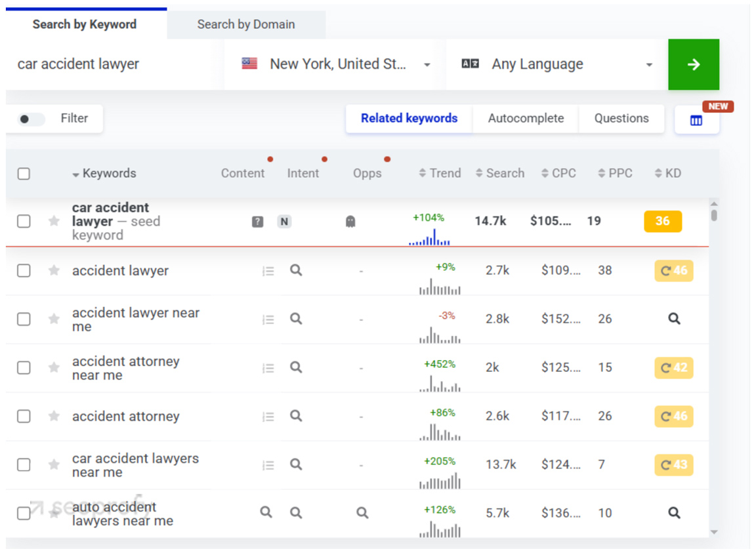Refresh KD 42 for accident attorney near me
The height and width of the screenshot is (549, 756).
pyautogui.click(x=674, y=367)
